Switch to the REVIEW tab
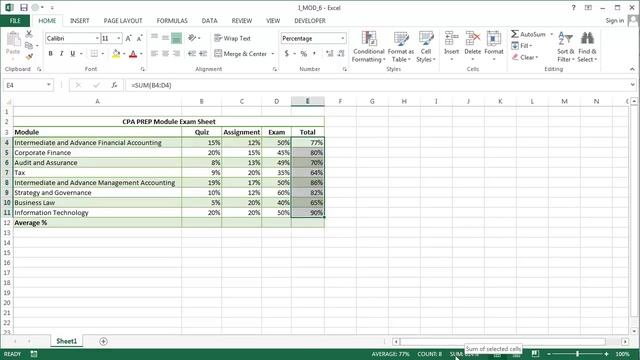The image size is (640, 360). (x=242, y=20)
